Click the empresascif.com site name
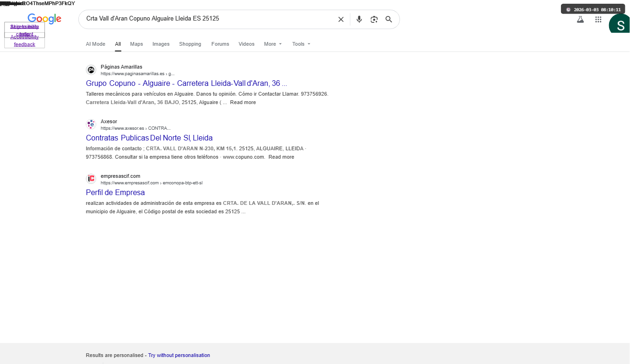638x364 pixels. [x=120, y=176]
